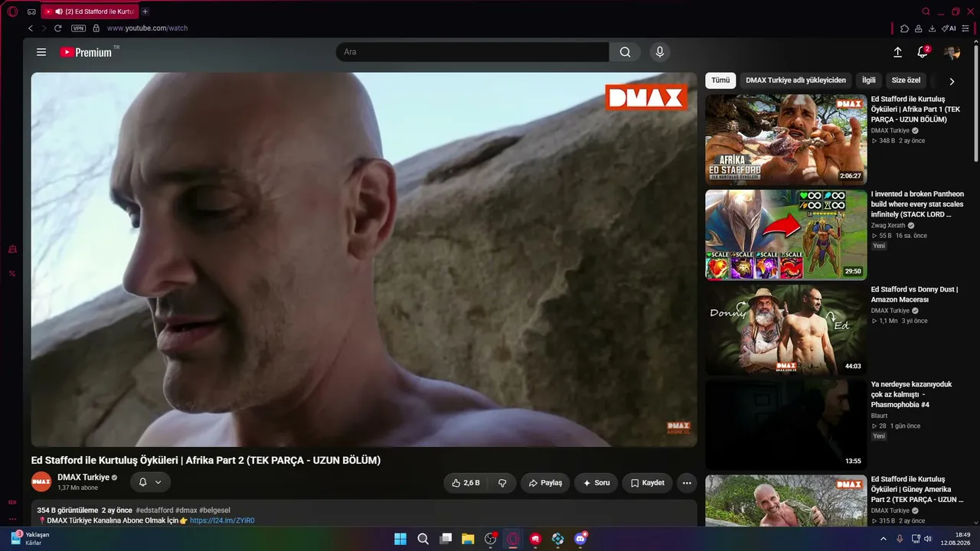This screenshot has width=980, height=551.
Task: Open Afrika Part 1 video thumbnail
Action: tap(786, 139)
